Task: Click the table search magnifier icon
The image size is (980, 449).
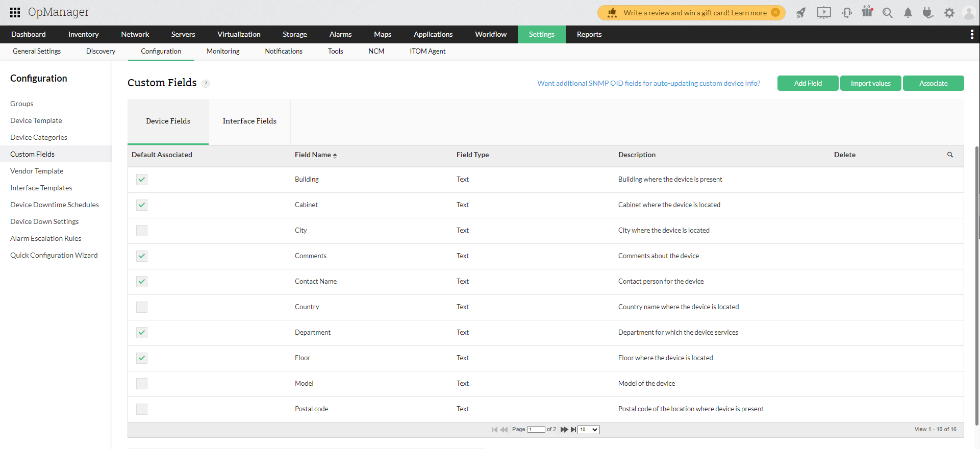Action: tap(950, 155)
